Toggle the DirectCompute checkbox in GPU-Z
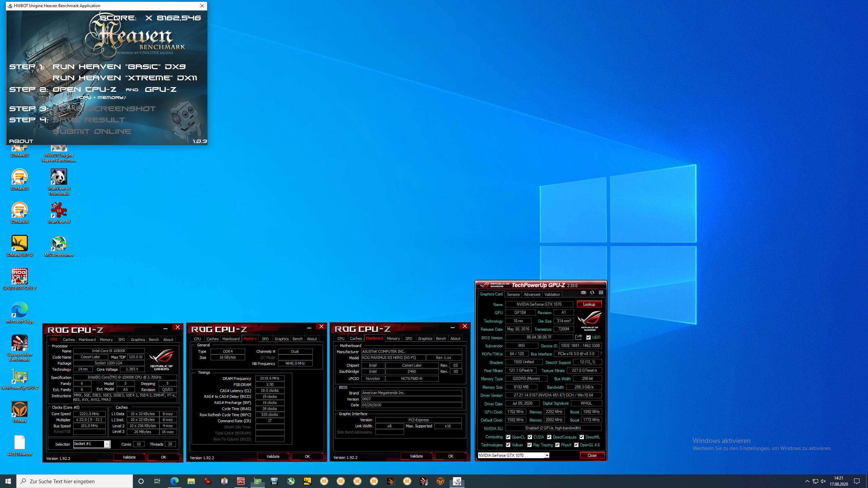The image size is (868, 488). 549,437
